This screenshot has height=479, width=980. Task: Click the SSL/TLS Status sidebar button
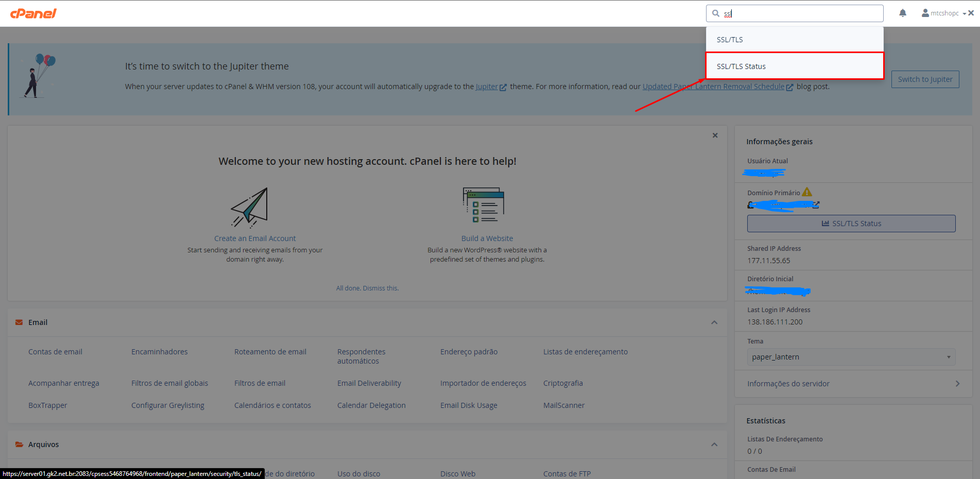click(851, 224)
